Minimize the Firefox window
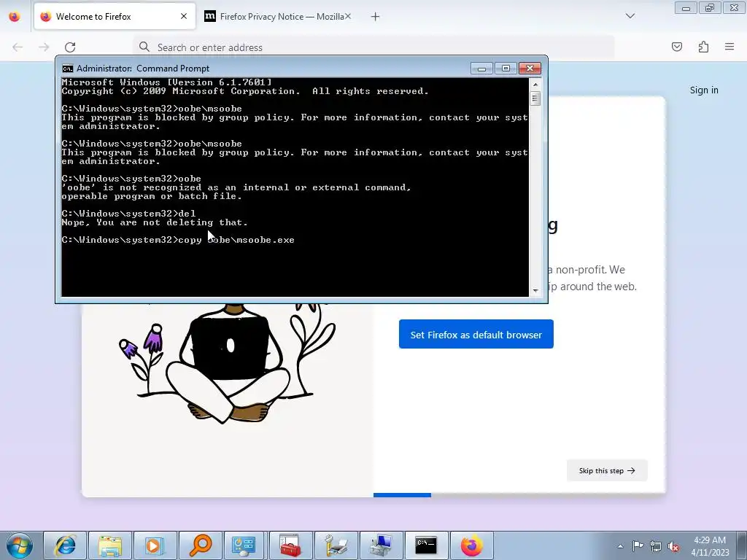 pos(686,8)
